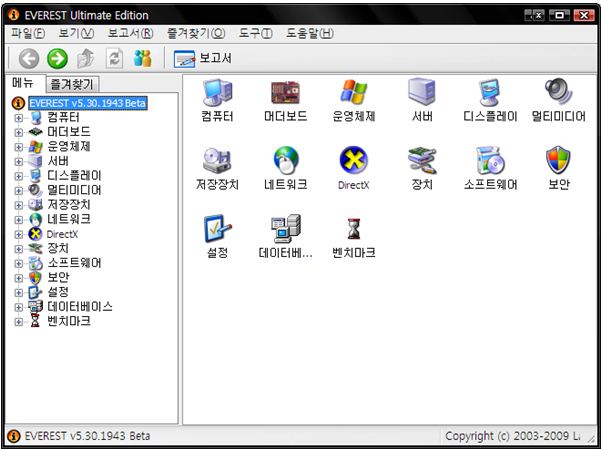The width and height of the screenshot is (601, 449).
Task: Select 소프트웨어 in the tree
Action: tap(74, 263)
